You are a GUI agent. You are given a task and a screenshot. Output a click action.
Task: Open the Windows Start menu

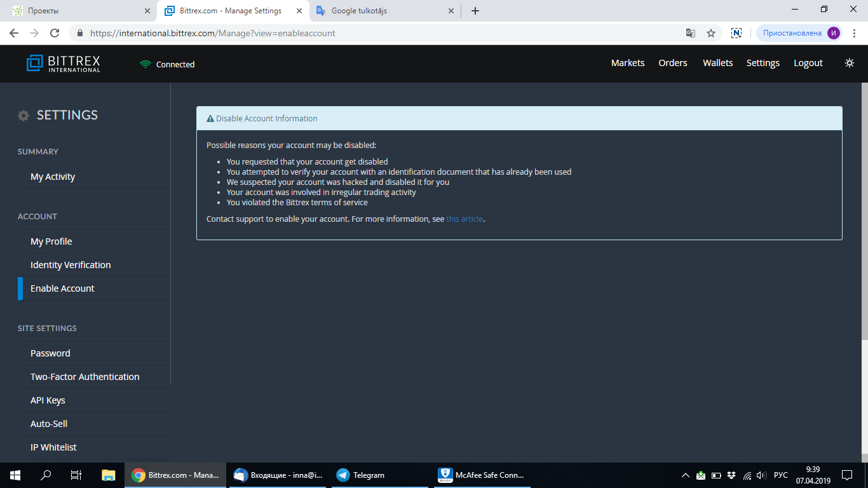tap(15, 475)
